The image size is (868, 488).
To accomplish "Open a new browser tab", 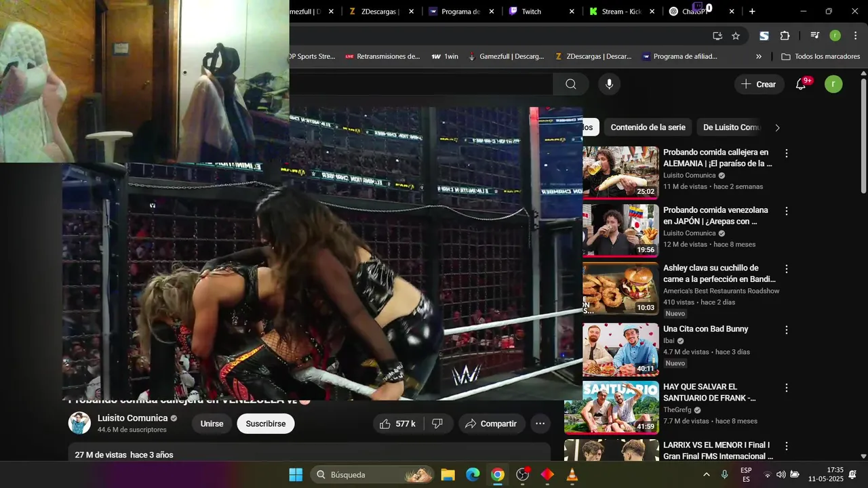I will tap(752, 12).
